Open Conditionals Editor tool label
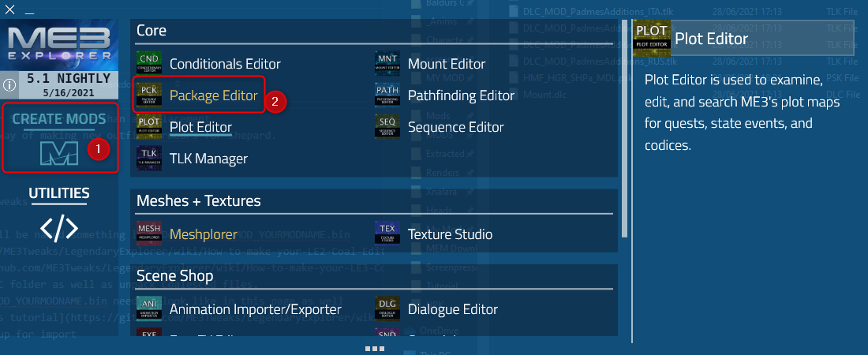Image resolution: width=868 pixels, height=355 pixels. point(226,64)
